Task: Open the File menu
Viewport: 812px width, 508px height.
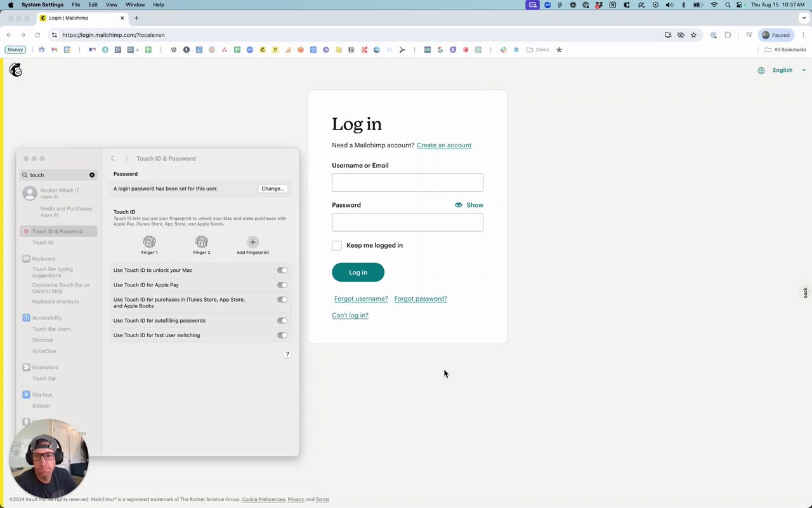Action: 76,4
